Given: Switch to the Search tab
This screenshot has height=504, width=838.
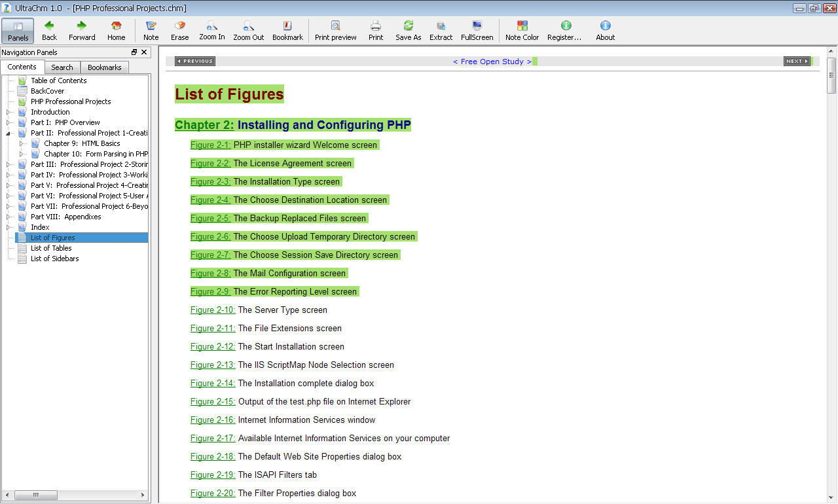Looking at the screenshot, I should coord(62,67).
